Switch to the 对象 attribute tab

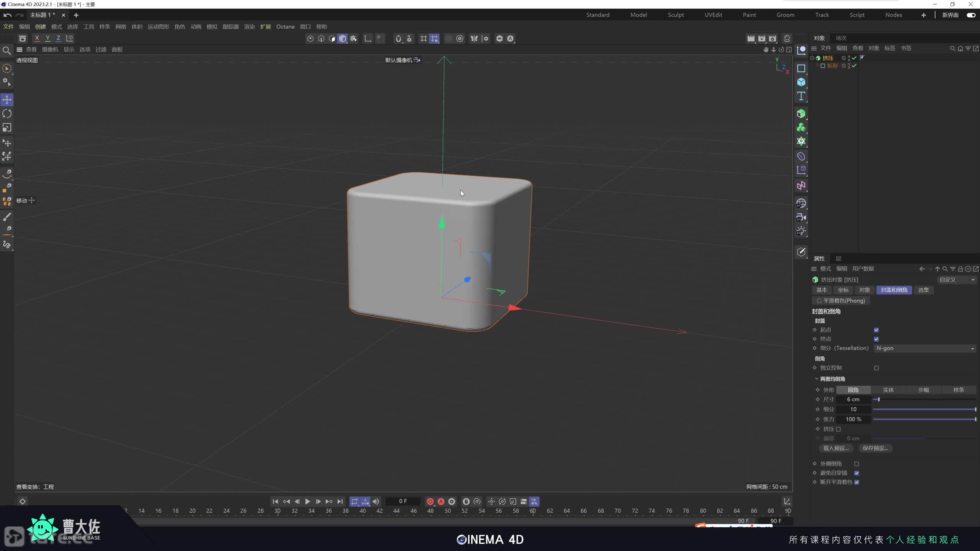(x=864, y=290)
